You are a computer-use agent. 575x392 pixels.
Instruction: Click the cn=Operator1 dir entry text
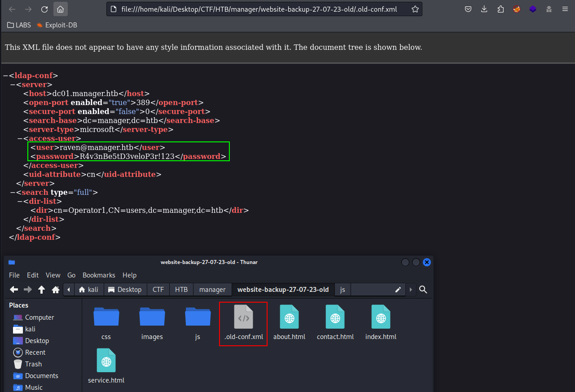[x=138, y=210]
